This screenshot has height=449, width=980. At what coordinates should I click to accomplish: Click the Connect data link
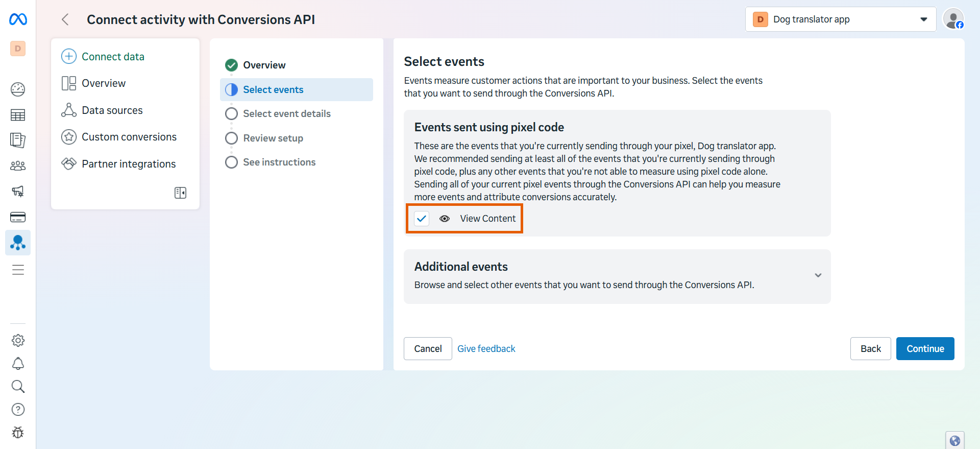113,56
